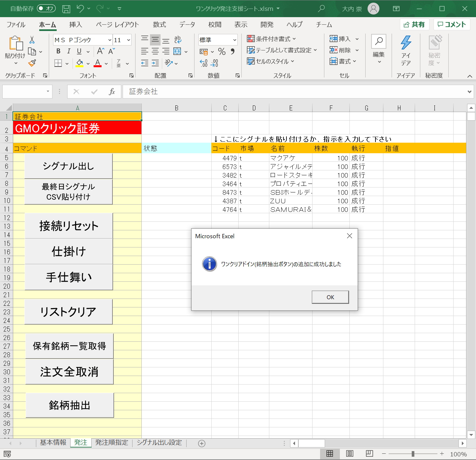
Task: Click the new sheet plus icon
Action: (202, 444)
